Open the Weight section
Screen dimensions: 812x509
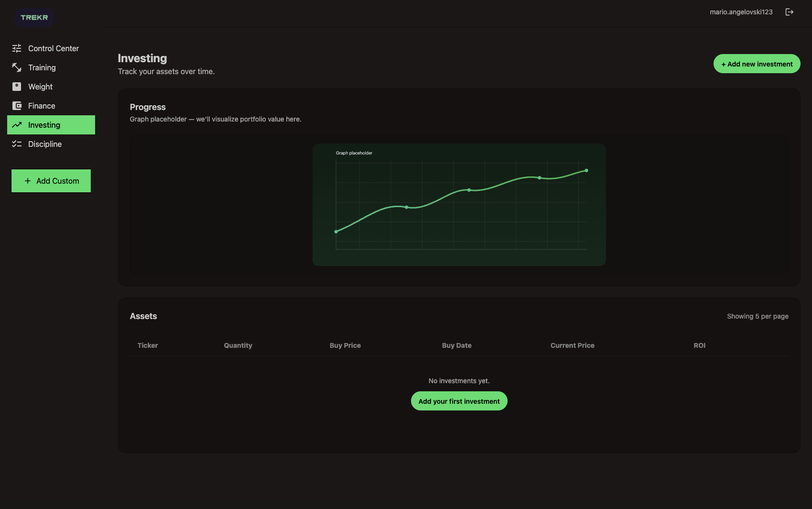point(40,87)
